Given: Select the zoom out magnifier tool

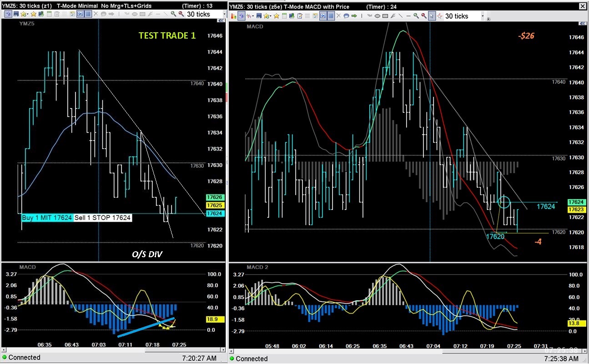Looking at the screenshot, I should point(180,15).
